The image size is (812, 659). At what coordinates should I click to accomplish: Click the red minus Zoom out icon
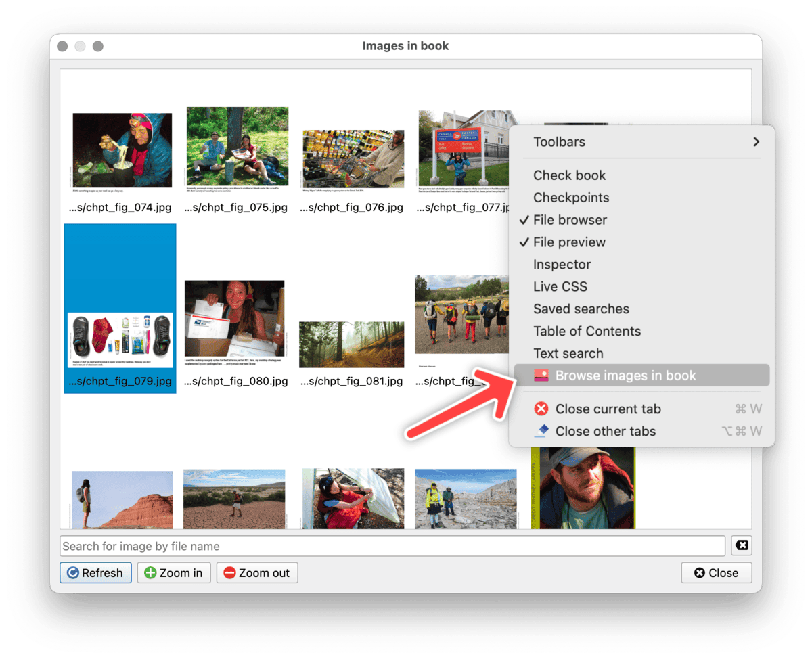coord(229,573)
